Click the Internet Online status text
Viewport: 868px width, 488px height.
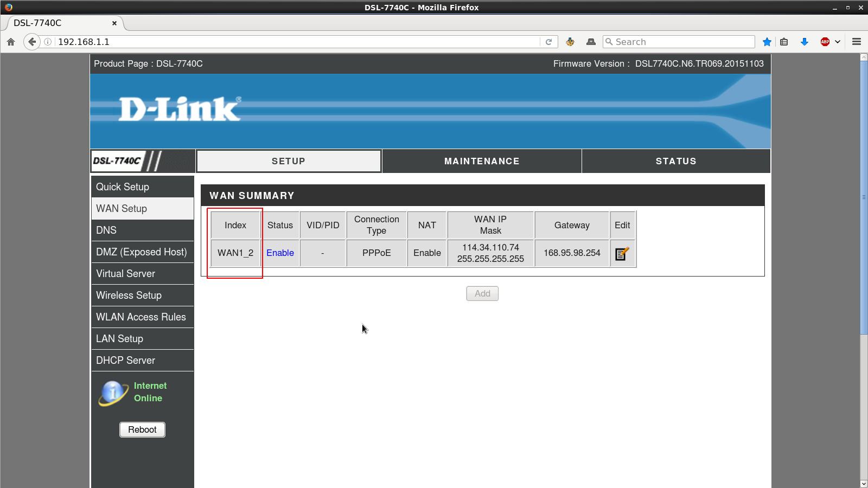tap(150, 391)
